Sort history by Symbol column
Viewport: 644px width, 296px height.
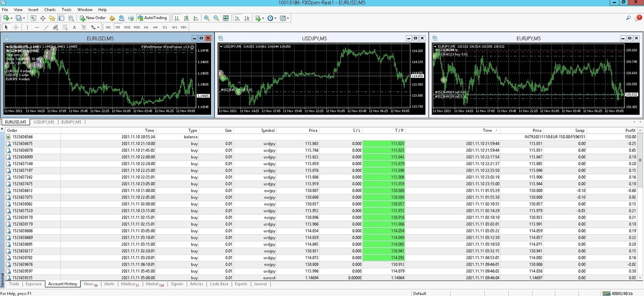tap(268, 130)
